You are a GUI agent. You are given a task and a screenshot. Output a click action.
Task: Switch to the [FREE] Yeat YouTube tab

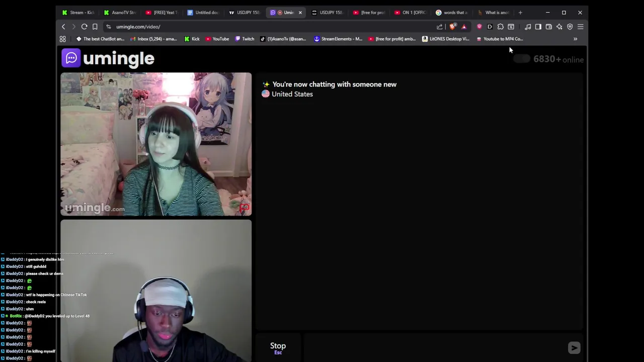point(162,13)
